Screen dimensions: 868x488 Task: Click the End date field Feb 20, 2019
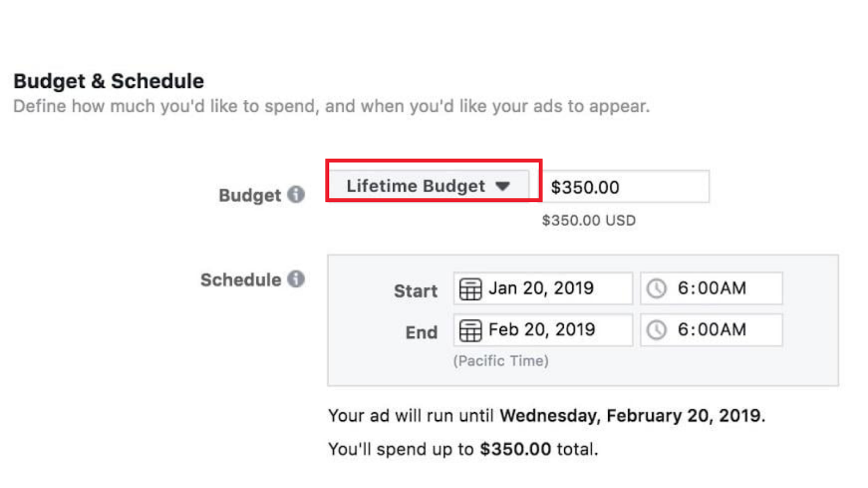coord(542,330)
